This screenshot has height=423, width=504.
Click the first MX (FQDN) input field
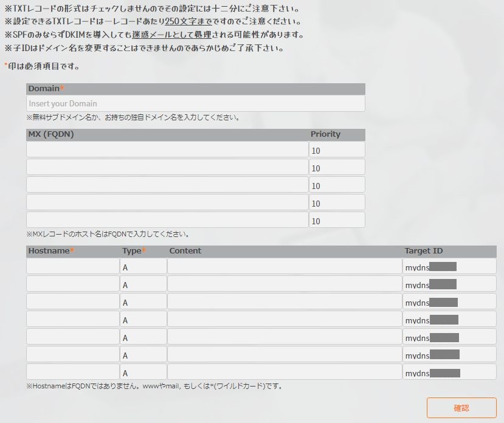click(167, 150)
